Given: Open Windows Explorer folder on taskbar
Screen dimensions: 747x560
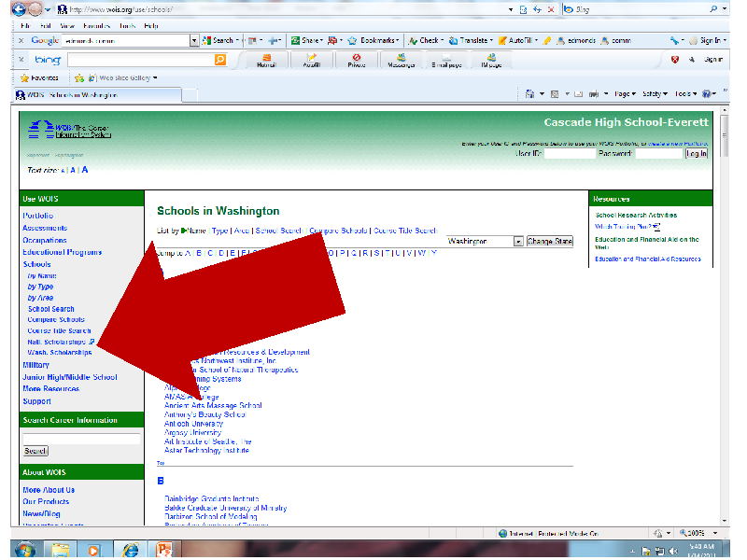Looking at the screenshot, I should tap(61, 550).
